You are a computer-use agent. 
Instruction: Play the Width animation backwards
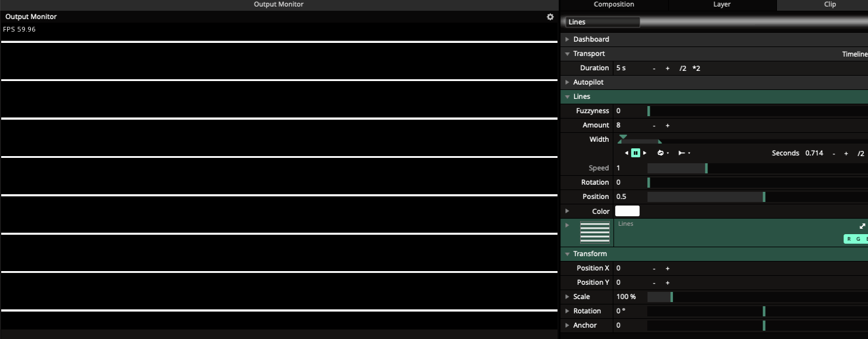626,153
